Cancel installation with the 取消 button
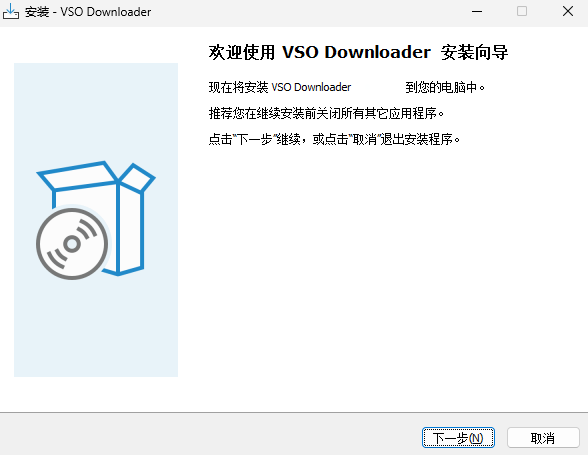This screenshot has width=588, height=455. (543, 438)
